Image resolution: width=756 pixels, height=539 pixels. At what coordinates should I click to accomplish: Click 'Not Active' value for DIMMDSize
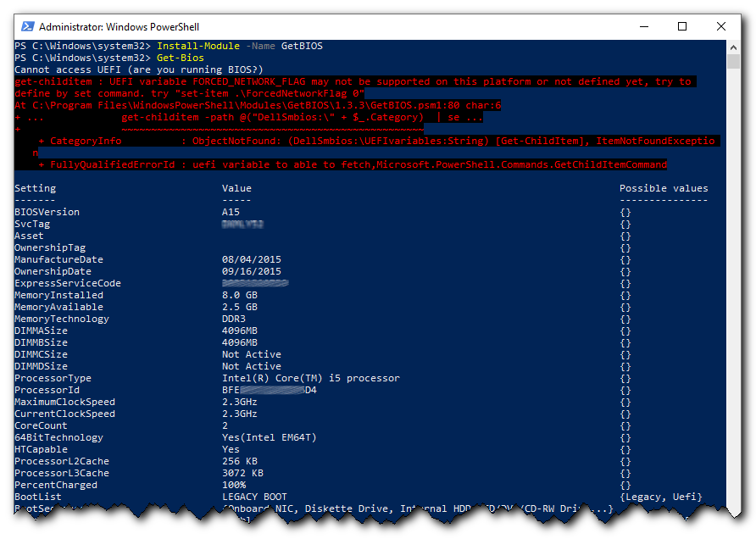(x=251, y=366)
